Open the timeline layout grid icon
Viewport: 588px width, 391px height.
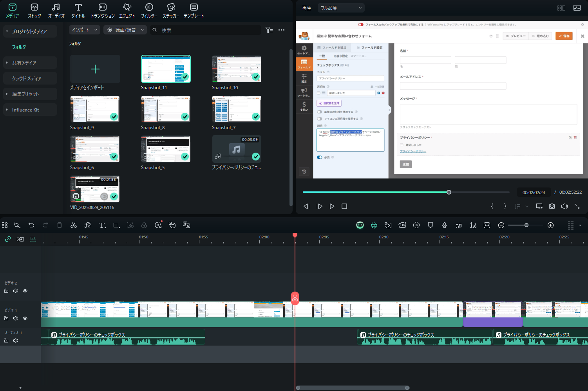click(5, 225)
